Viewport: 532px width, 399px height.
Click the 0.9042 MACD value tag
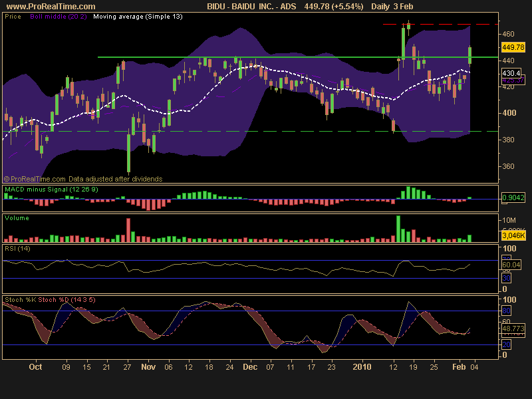coord(513,198)
